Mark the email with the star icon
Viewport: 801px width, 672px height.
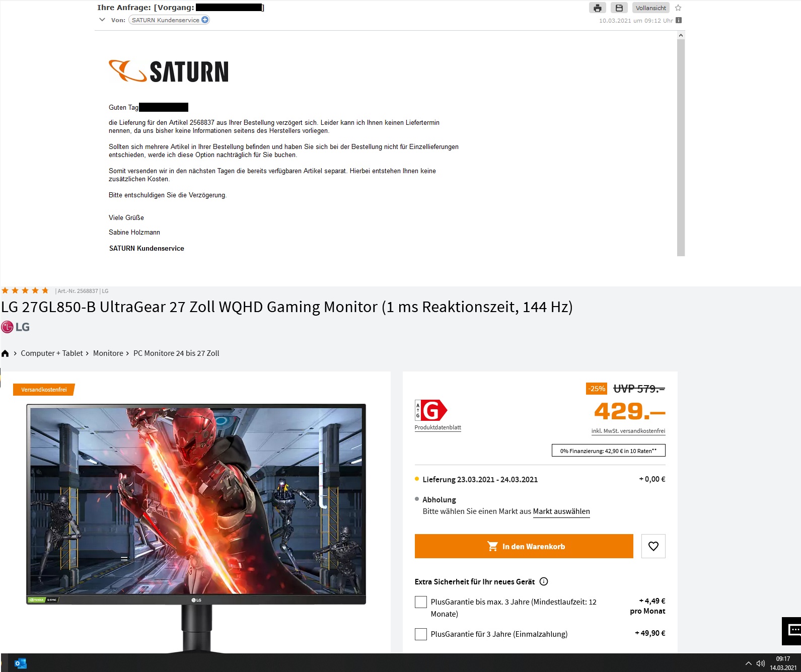click(678, 8)
